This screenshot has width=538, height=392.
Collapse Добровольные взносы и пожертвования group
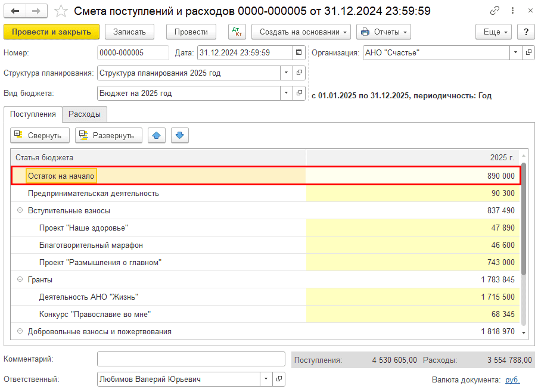[x=20, y=331]
